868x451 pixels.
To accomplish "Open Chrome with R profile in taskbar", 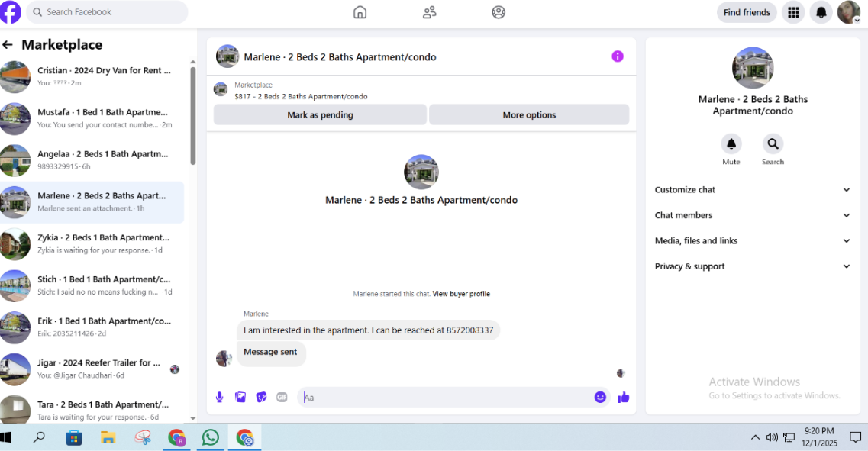I will [x=176, y=438].
